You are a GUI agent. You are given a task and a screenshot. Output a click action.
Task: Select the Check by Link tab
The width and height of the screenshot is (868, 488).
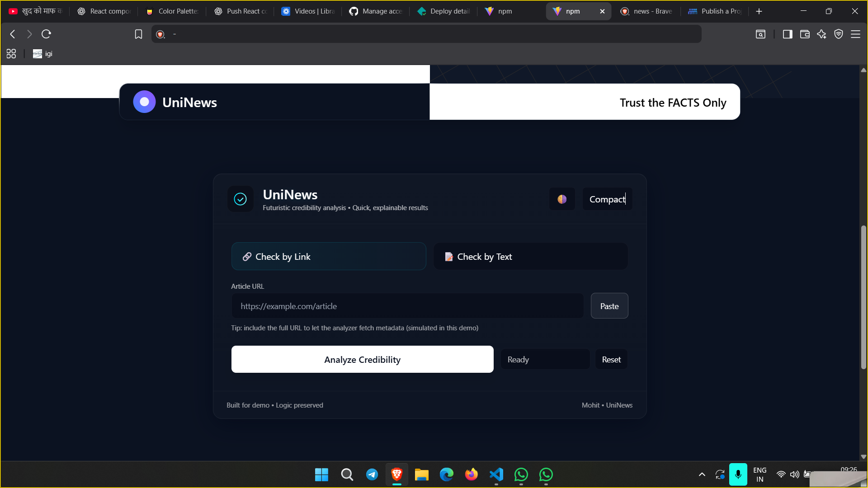tap(329, 257)
